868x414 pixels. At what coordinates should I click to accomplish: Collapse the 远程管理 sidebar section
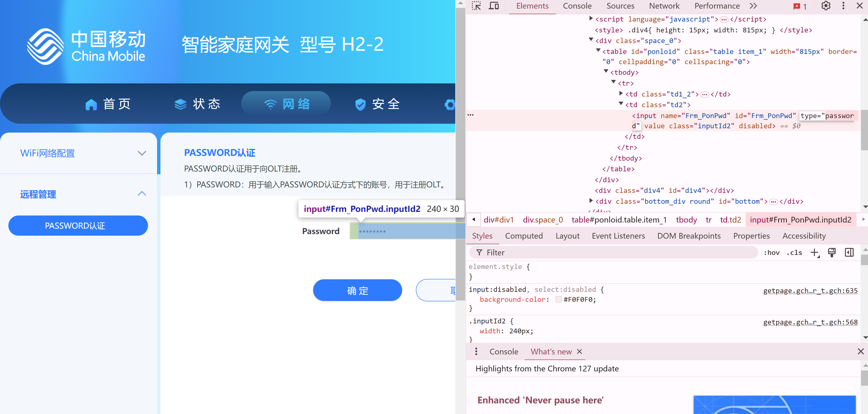pos(142,194)
